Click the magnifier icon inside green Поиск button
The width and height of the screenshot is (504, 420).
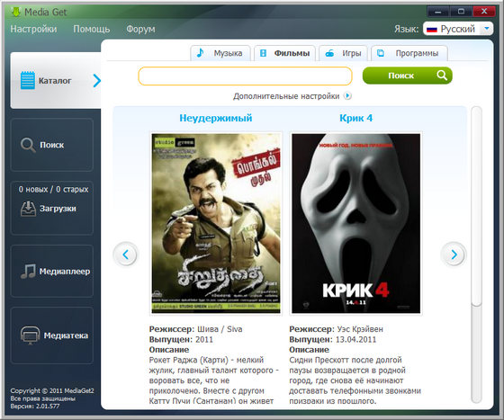pos(442,76)
